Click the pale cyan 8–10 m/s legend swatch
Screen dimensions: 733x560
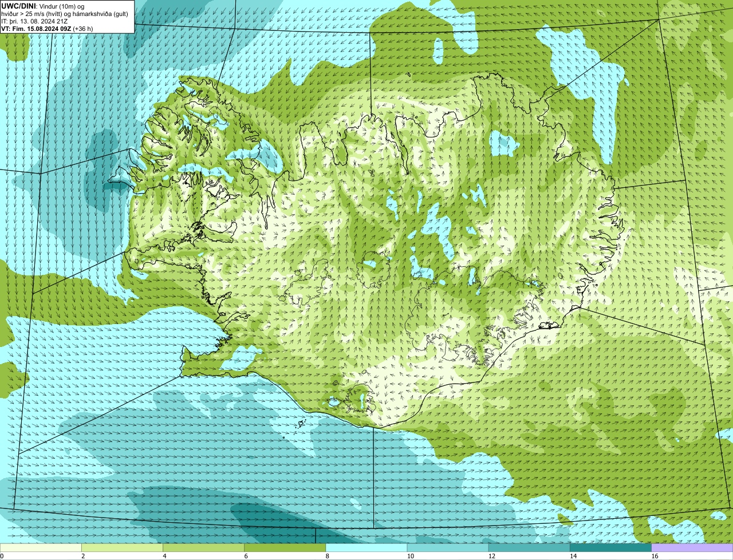(x=366, y=547)
